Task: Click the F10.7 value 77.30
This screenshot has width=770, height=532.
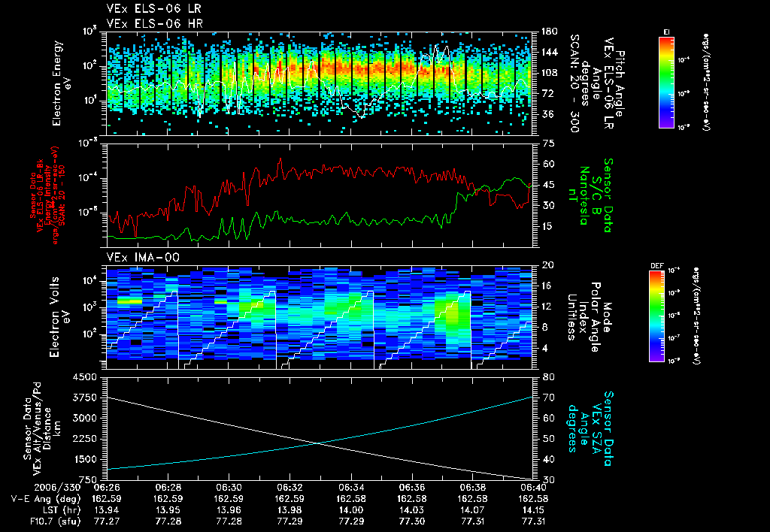Action: pyautogui.click(x=411, y=521)
